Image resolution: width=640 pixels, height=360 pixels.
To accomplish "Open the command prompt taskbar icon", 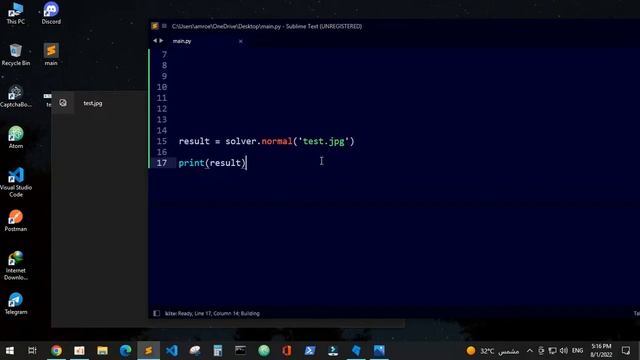I will click(240, 351).
